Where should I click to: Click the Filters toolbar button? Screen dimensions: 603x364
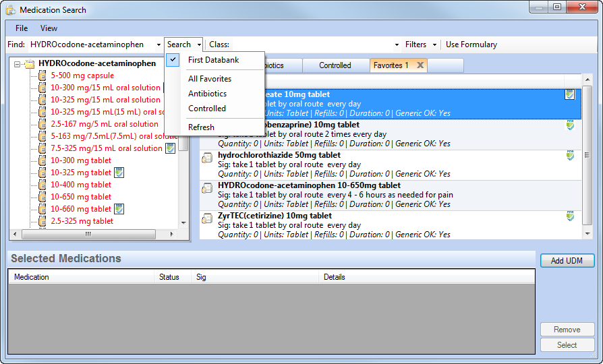coord(415,44)
